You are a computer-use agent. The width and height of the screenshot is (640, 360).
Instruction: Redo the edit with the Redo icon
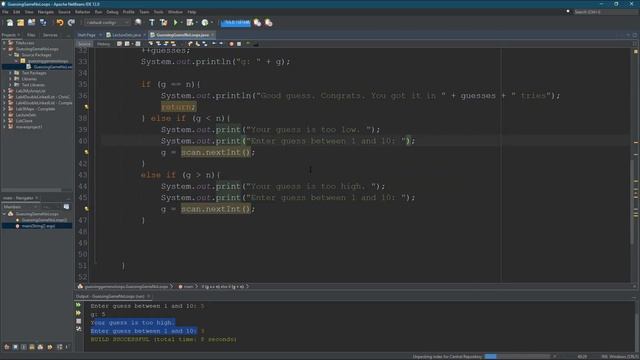click(x=71, y=22)
